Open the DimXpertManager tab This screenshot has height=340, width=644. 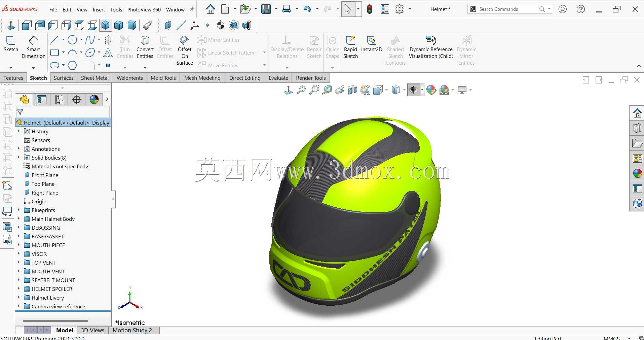(77, 100)
